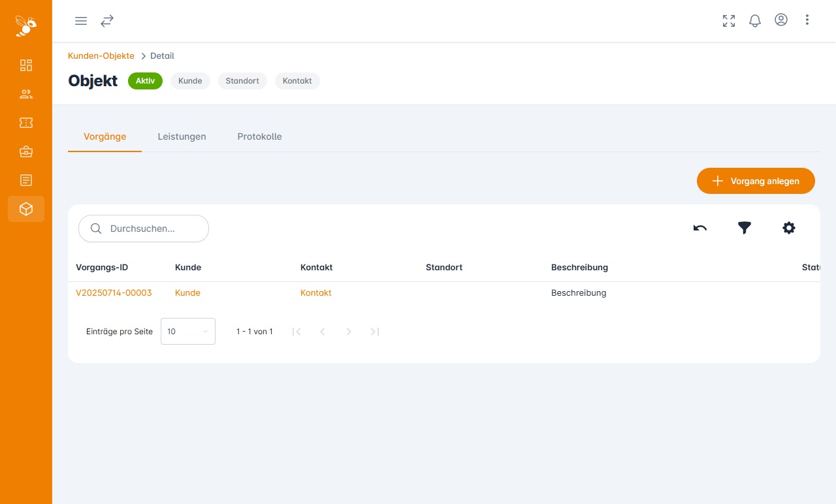
Task: Open the table filter funnel icon
Action: (x=745, y=228)
